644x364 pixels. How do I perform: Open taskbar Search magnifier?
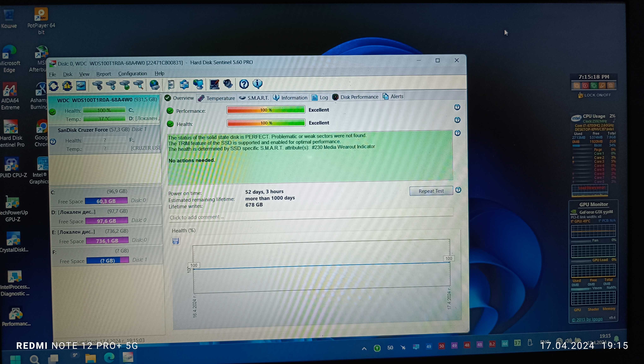(35, 359)
